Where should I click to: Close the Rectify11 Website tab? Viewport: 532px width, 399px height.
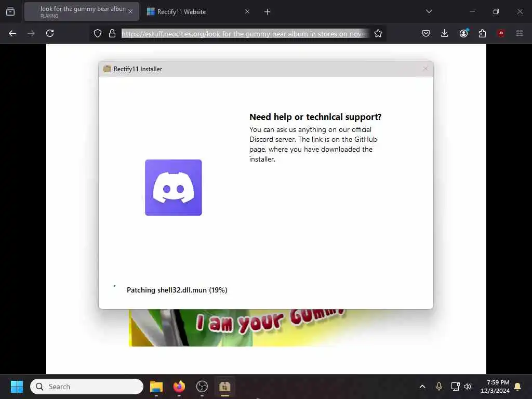(x=247, y=11)
